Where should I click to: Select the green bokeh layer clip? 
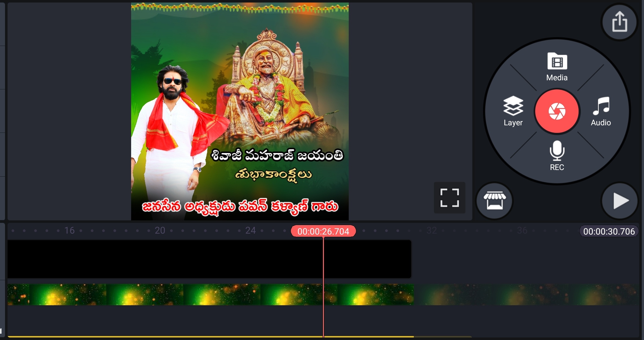(211, 295)
